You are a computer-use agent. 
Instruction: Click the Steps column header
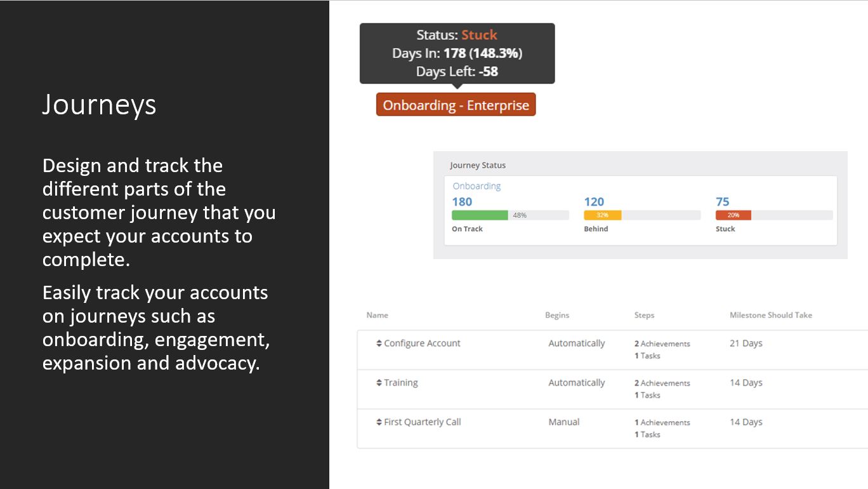tap(644, 315)
